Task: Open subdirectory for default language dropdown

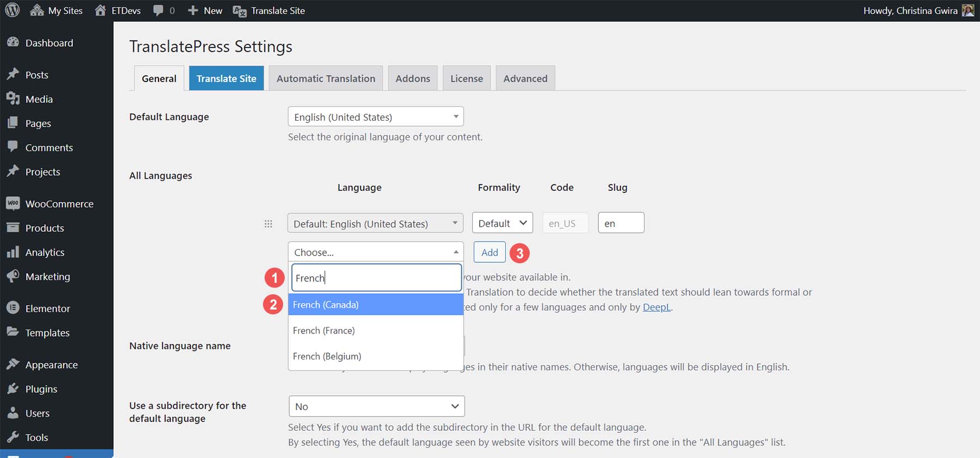Action: click(x=377, y=406)
